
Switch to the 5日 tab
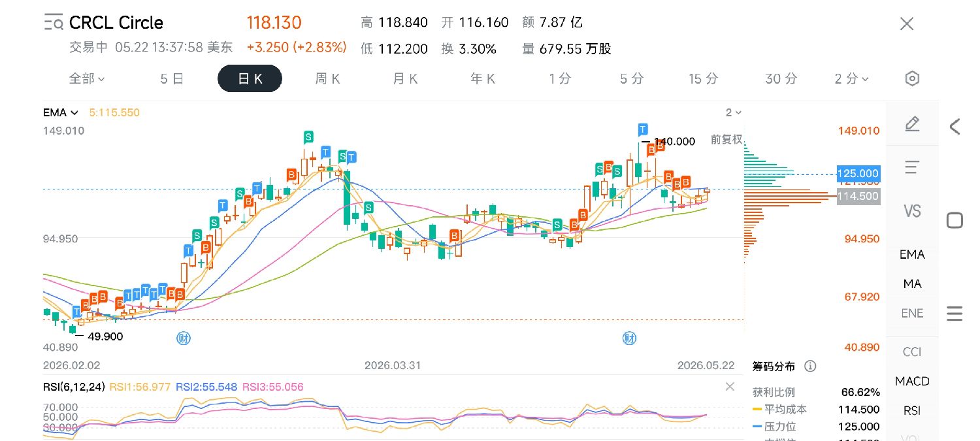click(x=172, y=78)
